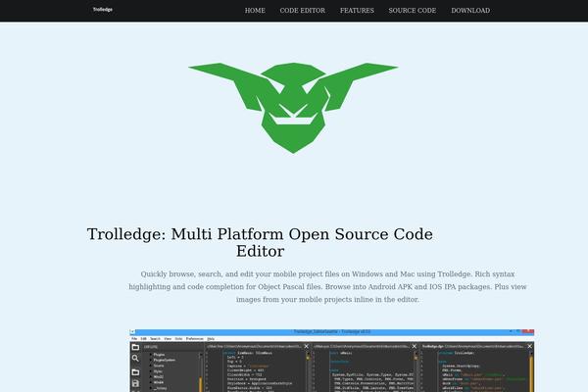
Task: Click the green troll logo image
Action: 293,108
